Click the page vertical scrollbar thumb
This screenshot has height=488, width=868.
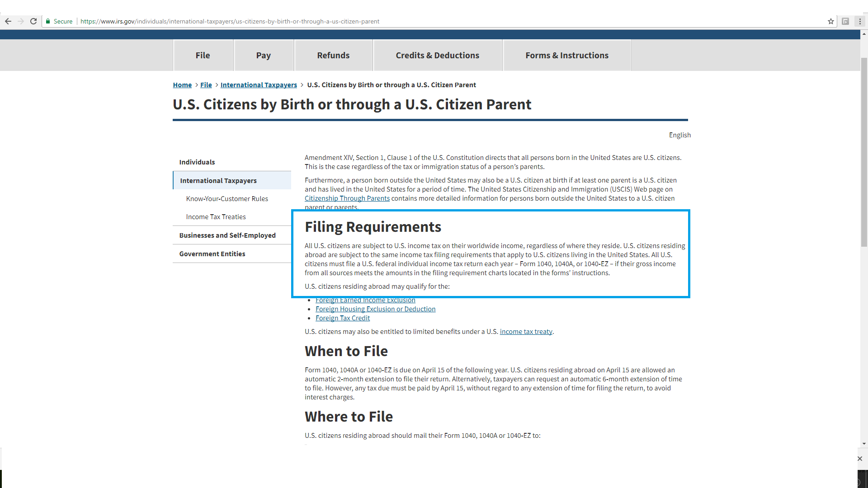864,152
